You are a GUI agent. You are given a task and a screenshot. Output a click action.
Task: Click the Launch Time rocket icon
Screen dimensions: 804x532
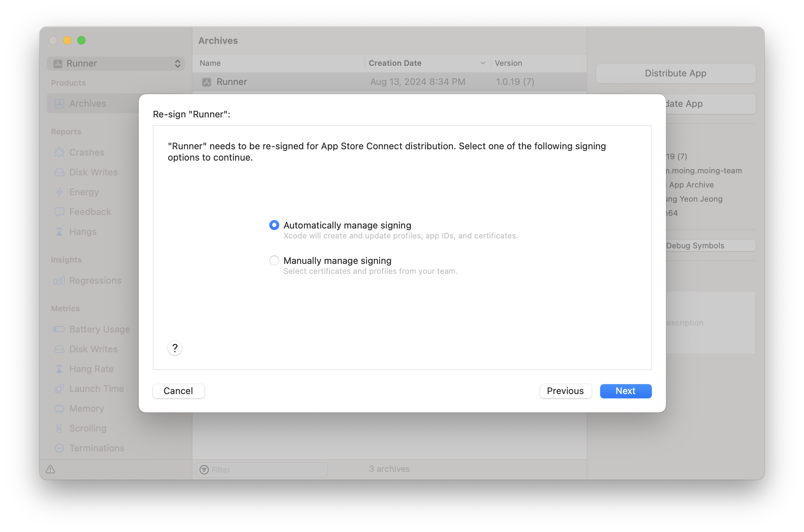pyautogui.click(x=59, y=389)
